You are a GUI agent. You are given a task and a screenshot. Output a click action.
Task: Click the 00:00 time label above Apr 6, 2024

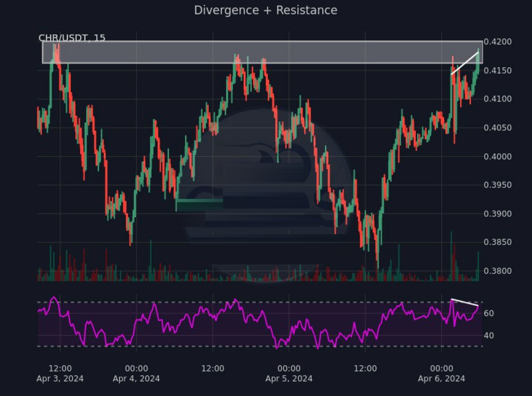(x=442, y=368)
